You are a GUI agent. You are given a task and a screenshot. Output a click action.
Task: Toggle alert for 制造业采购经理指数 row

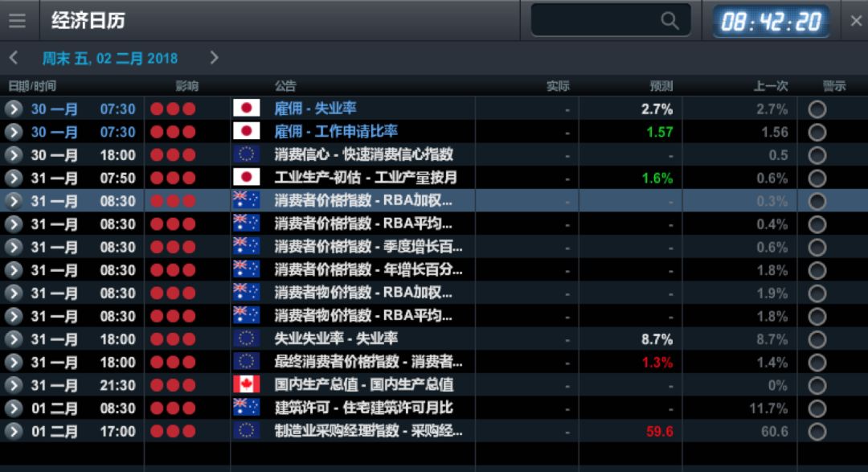tap(817, 432)
